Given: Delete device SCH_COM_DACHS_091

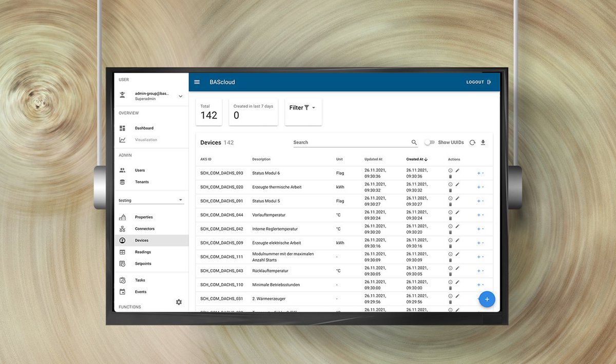Looking at the screenshot, I should pyautogui.click(x=450, y=204).
